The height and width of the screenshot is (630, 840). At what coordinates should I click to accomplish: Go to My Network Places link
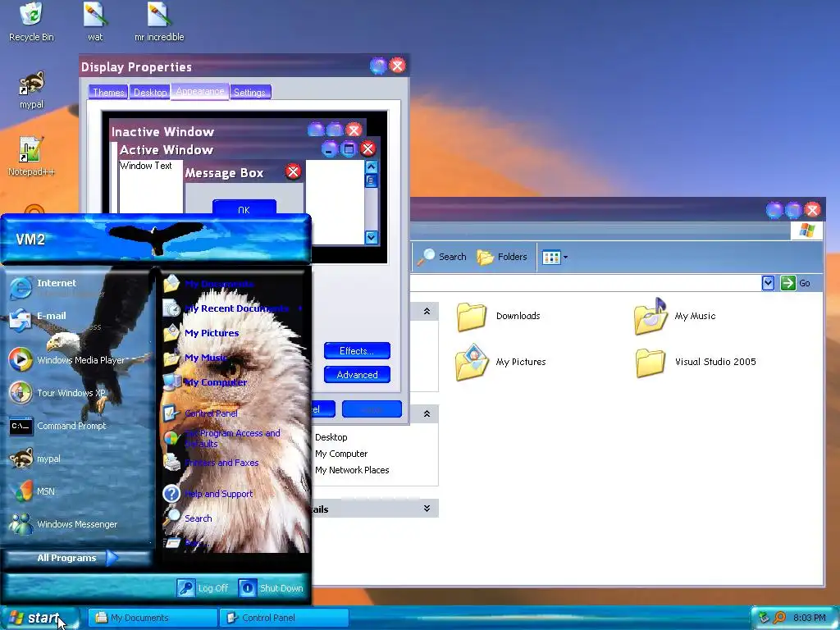(x=352, y=470)
